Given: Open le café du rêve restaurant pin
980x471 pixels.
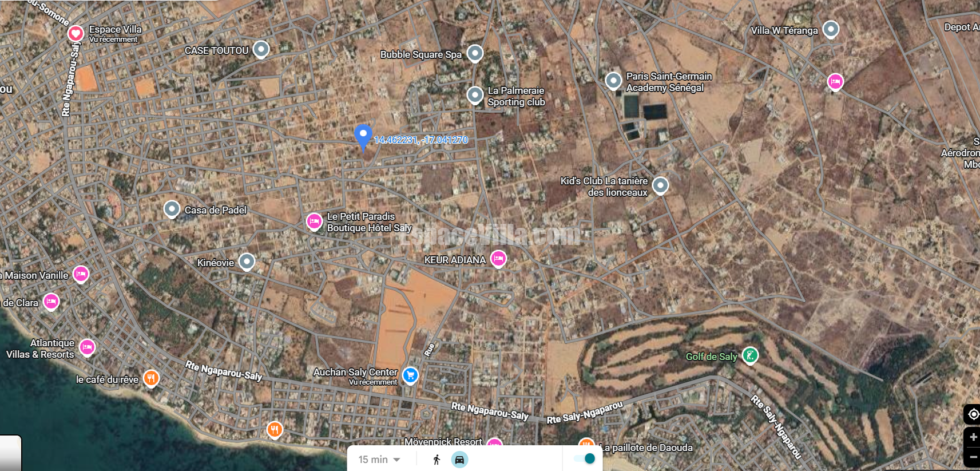Looking at the screenshot, I should click(x=151, y=378).
